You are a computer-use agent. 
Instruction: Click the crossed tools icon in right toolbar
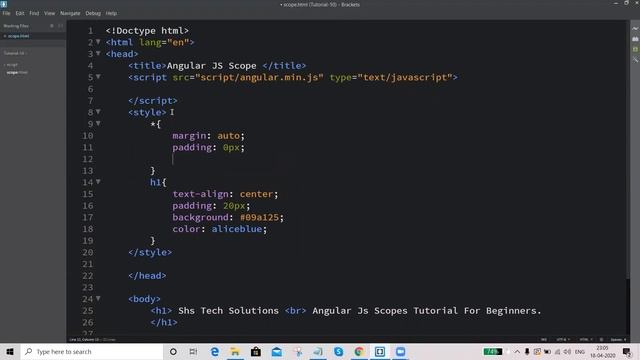635,59
